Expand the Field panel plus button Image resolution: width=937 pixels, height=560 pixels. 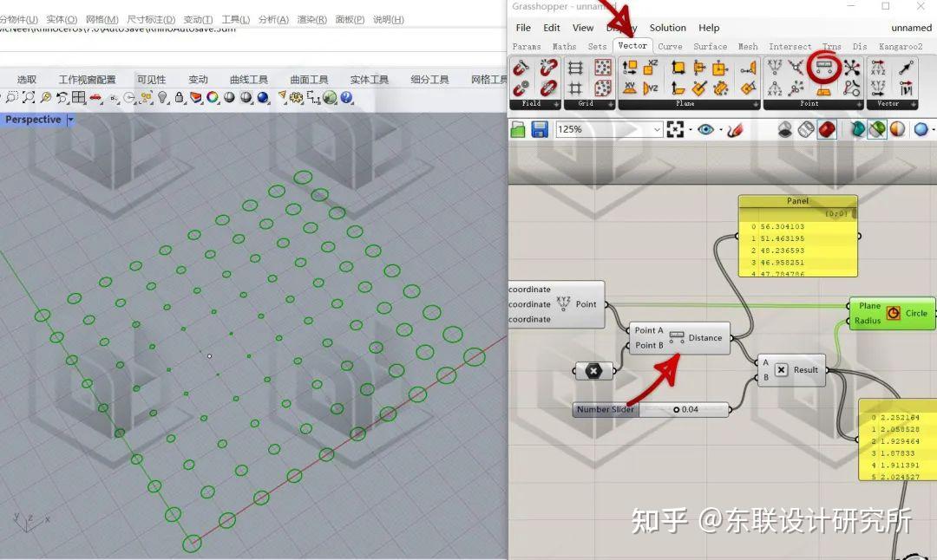point(556,105)
